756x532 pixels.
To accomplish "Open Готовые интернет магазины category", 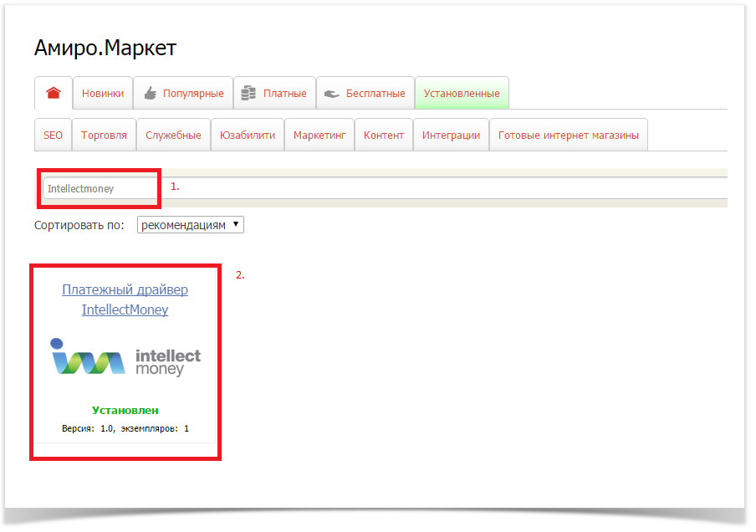I will point(569,136).
